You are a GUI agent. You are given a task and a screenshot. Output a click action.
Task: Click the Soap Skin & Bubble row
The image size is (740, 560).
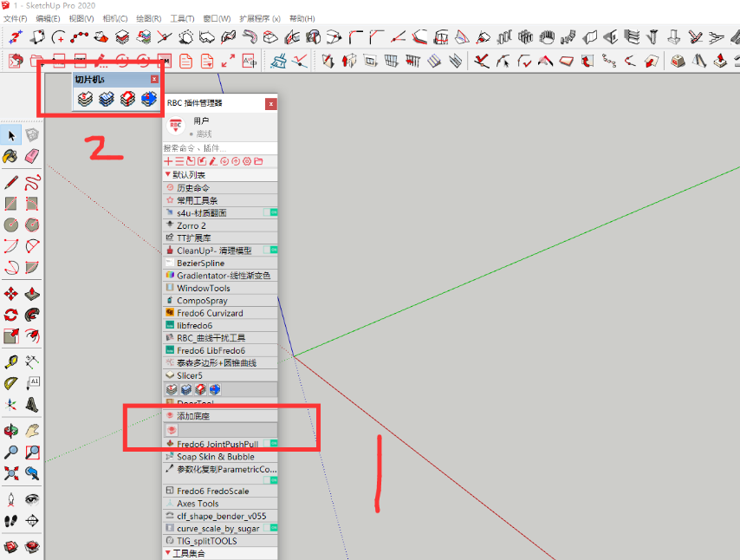220,457
